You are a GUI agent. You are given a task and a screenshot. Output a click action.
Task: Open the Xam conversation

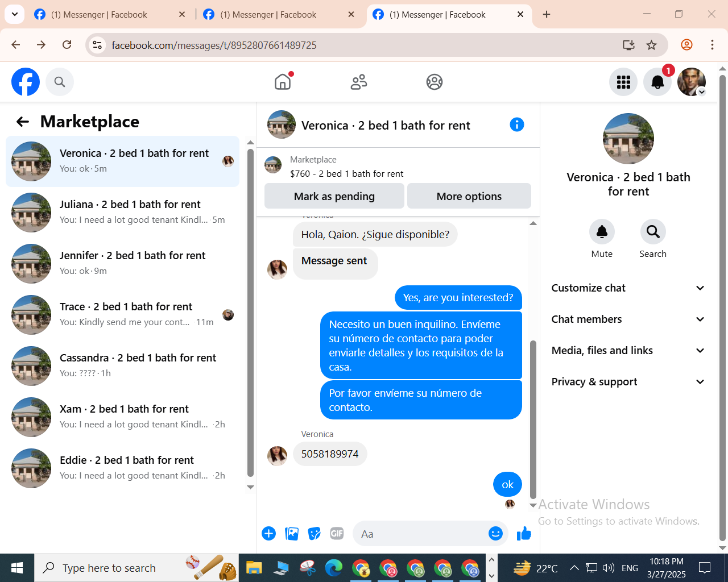click(x=122, y=417)
